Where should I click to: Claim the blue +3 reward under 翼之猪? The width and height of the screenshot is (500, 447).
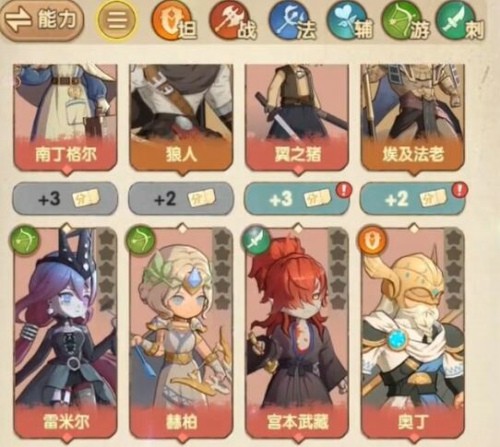tap(297, 199)
